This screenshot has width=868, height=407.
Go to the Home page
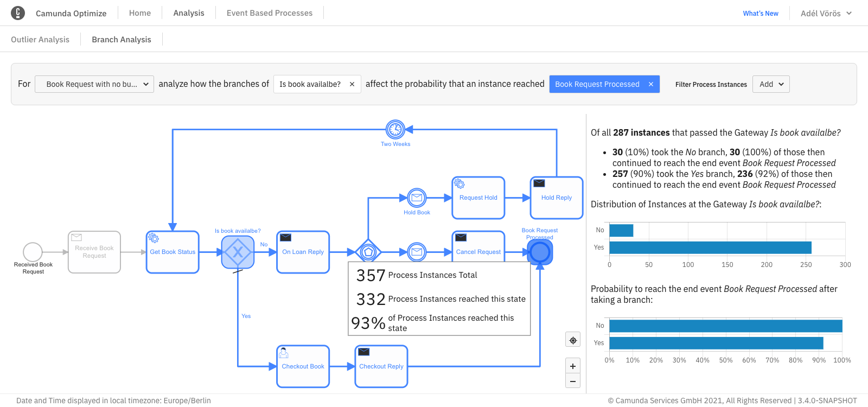[140, 13]
